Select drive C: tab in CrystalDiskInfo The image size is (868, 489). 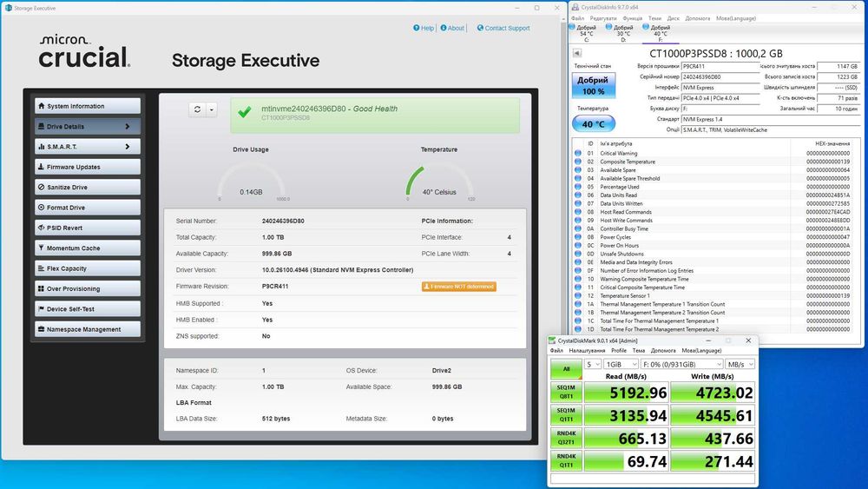586,33
